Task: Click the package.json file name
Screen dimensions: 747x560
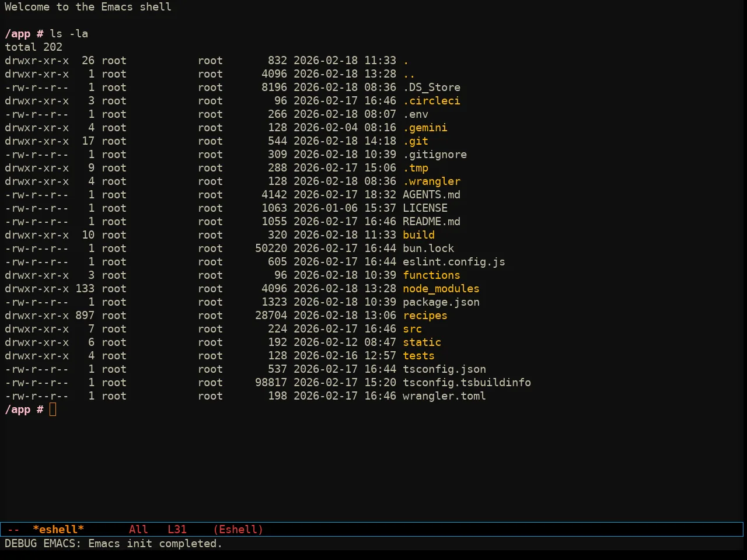Action: [x=442, y=302]
